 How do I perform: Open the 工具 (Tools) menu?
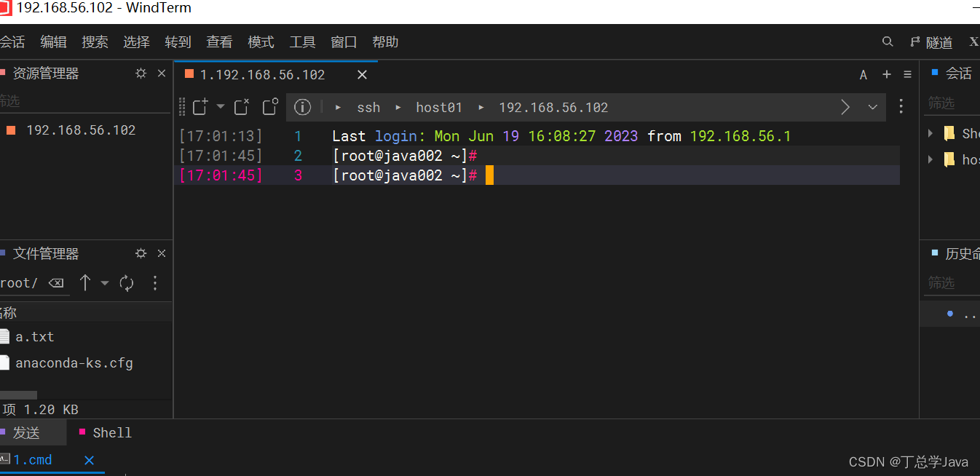[302, 42]
